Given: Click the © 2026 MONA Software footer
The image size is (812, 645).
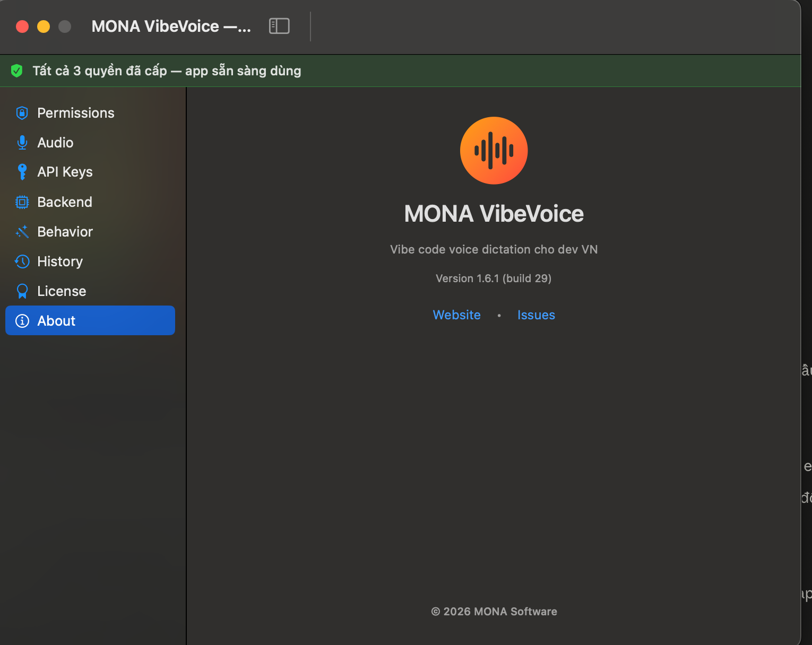Looking at the screenshot, I should click(x=494, y=612).
